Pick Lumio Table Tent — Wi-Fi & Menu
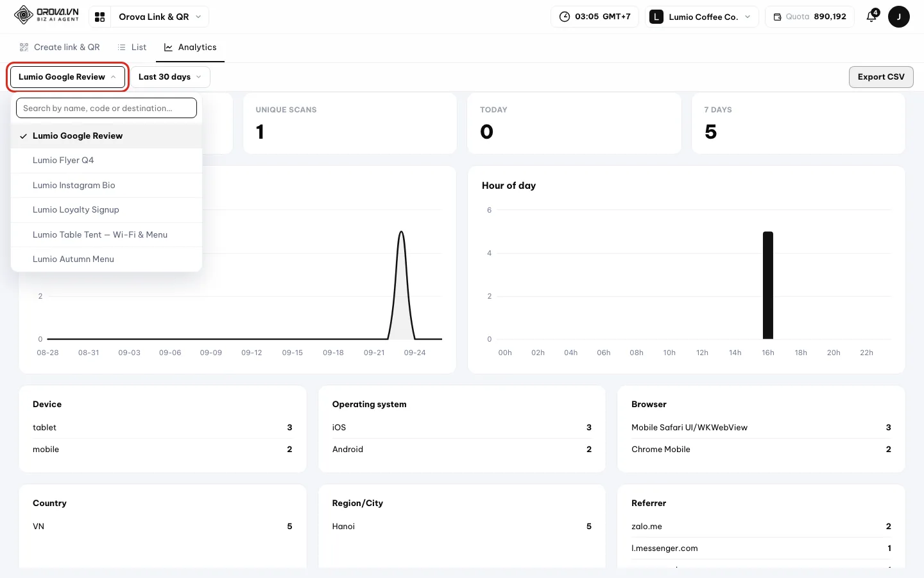The image size is (924, 578). (x=107, y=235)
